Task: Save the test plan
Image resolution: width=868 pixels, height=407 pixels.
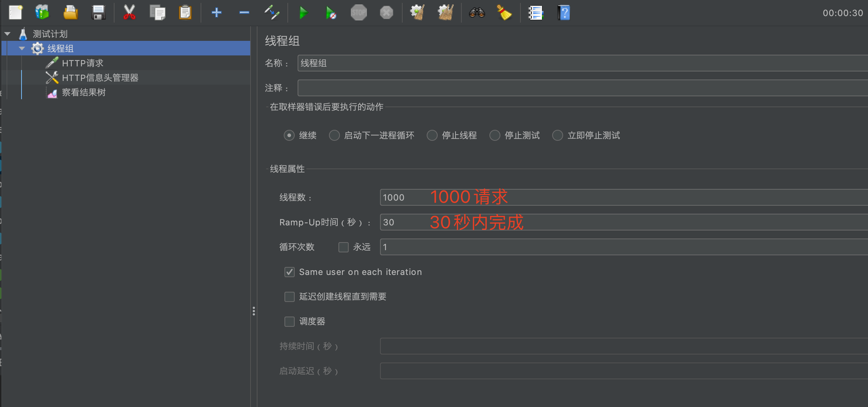Action: click(x=98, y=12)
